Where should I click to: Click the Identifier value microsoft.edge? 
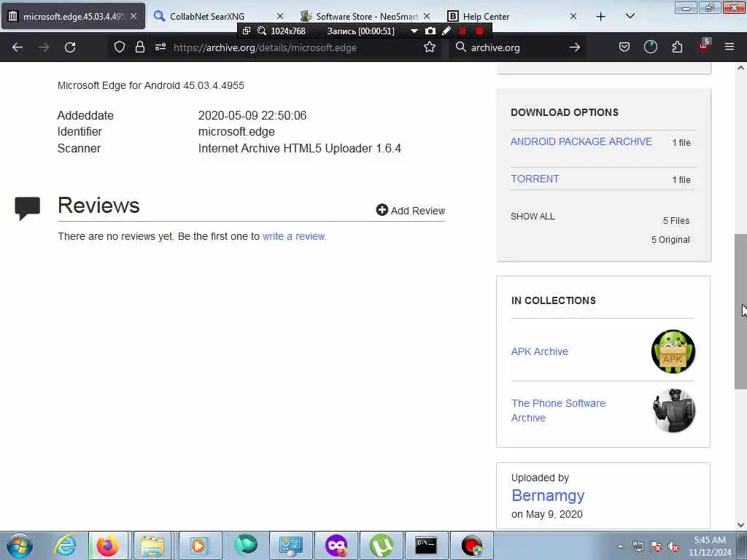point(236,131)
